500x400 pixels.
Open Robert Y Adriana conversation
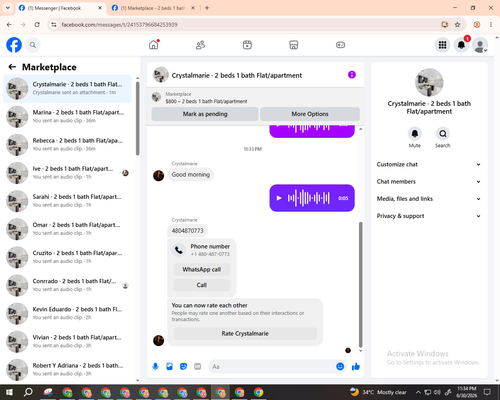[x=67, y=370]
